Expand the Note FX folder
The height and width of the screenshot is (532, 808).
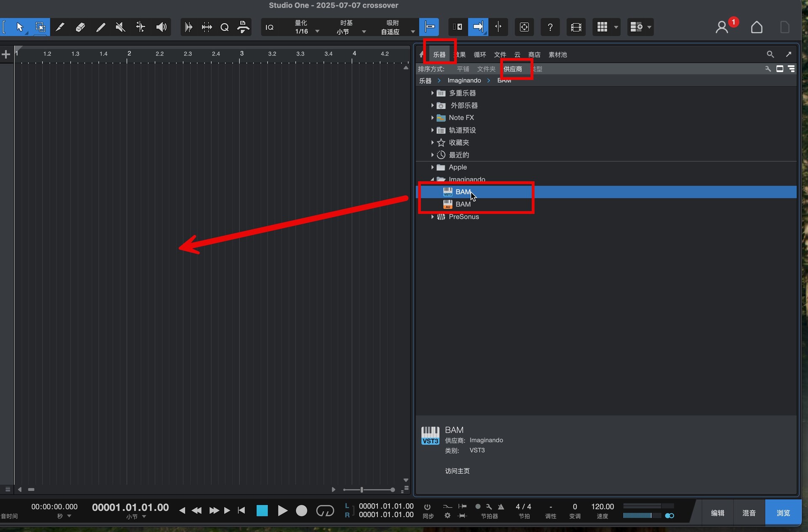(x=432, y=118)
